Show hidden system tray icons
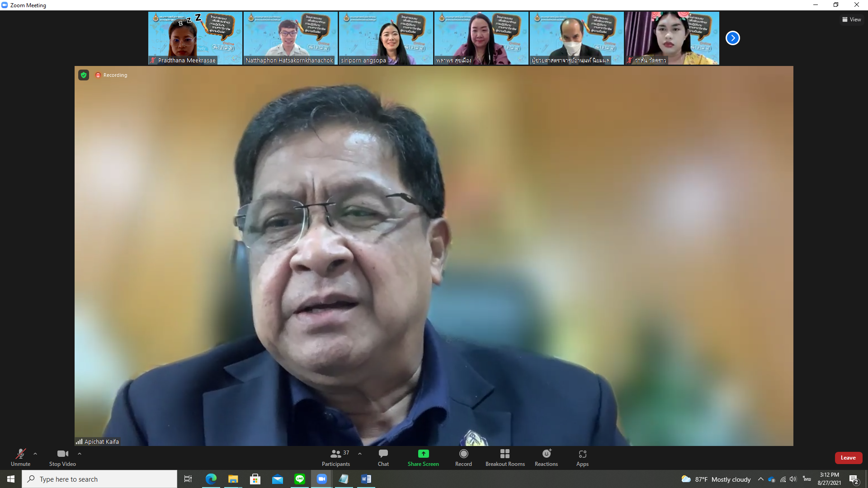The image size is (868, 488). coord(761,479)
